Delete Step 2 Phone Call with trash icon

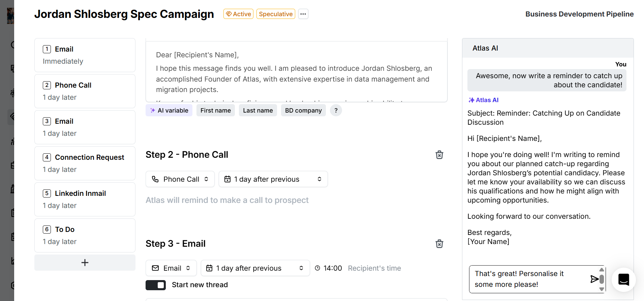(439, 155)
